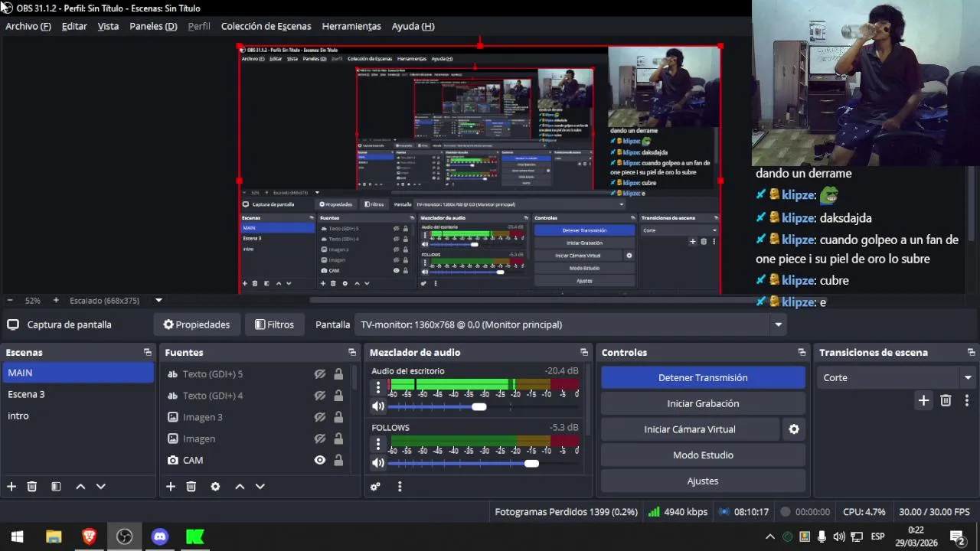Add a new scene with plus icon
980x551 pixels.
coord(11,487)
